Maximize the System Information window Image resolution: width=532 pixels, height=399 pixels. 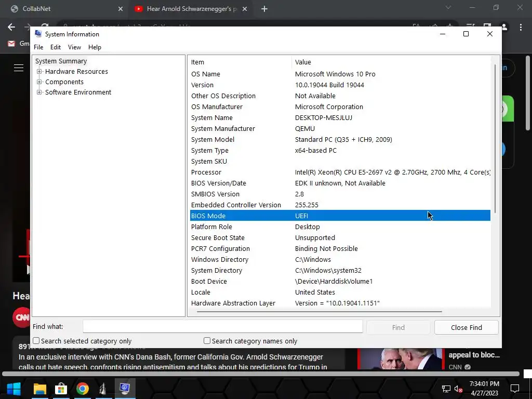tap(466, 34)
